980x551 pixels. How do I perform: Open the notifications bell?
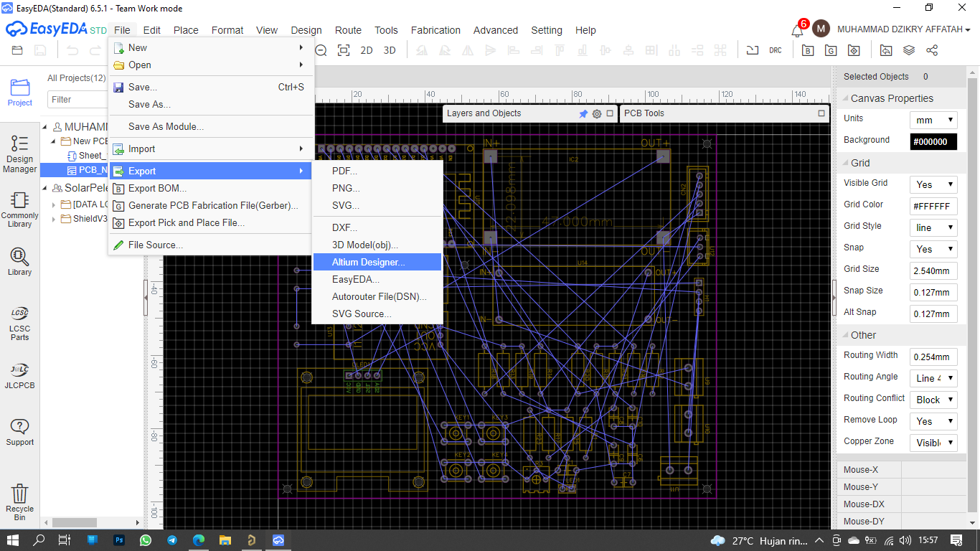point(797,30)
